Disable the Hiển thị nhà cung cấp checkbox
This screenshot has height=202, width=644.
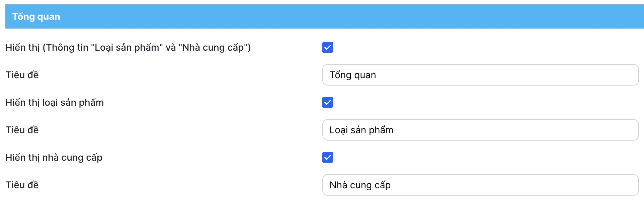point(327,157)
